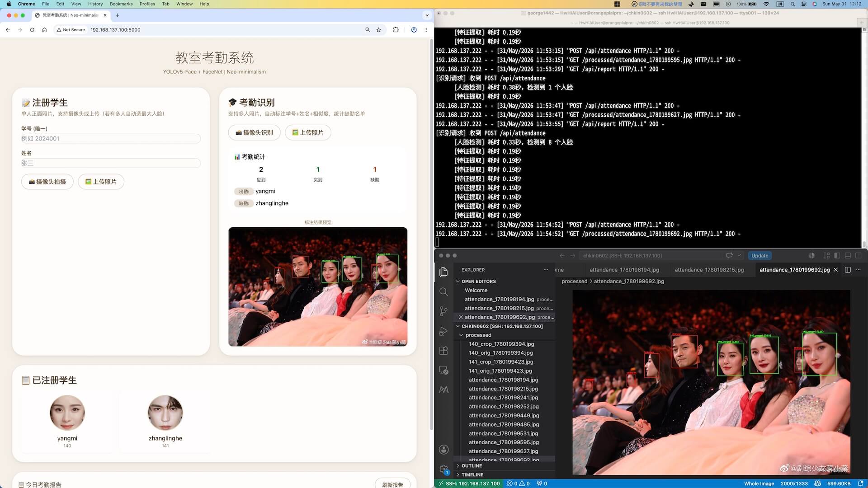Click zoom magnifier in Chrome address bar
This screenshot has width=868, height=488.
(x=368, y=30)
